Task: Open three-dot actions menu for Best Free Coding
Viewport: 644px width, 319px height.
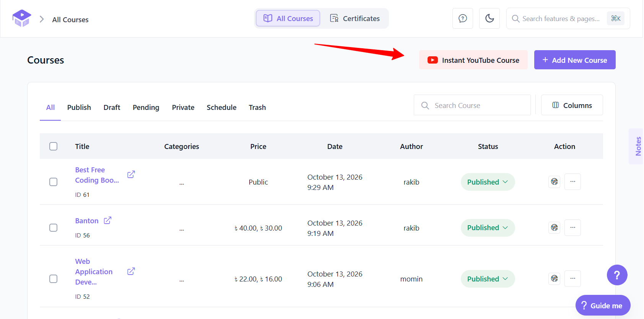Action: click(572, 182)
